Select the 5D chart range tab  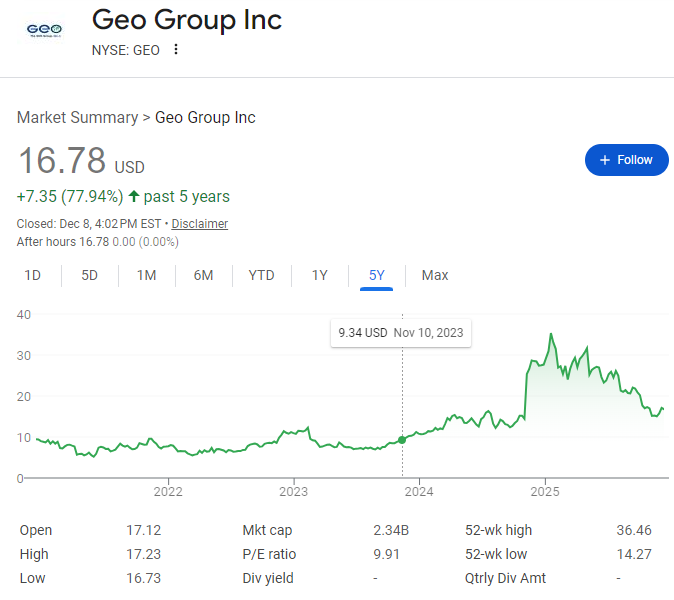coord(89,275)
